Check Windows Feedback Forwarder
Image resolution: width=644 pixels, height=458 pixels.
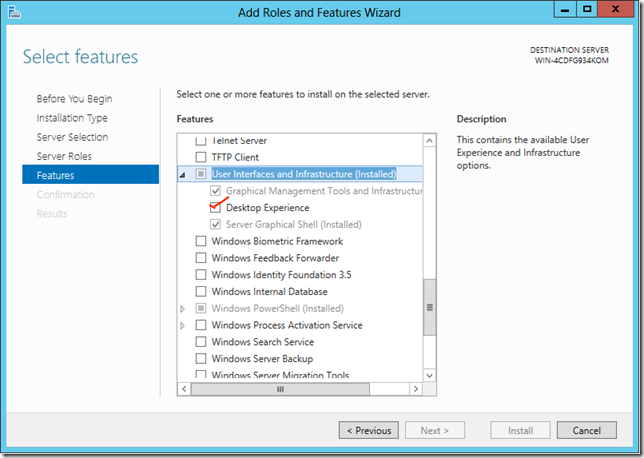pos(201,258)
